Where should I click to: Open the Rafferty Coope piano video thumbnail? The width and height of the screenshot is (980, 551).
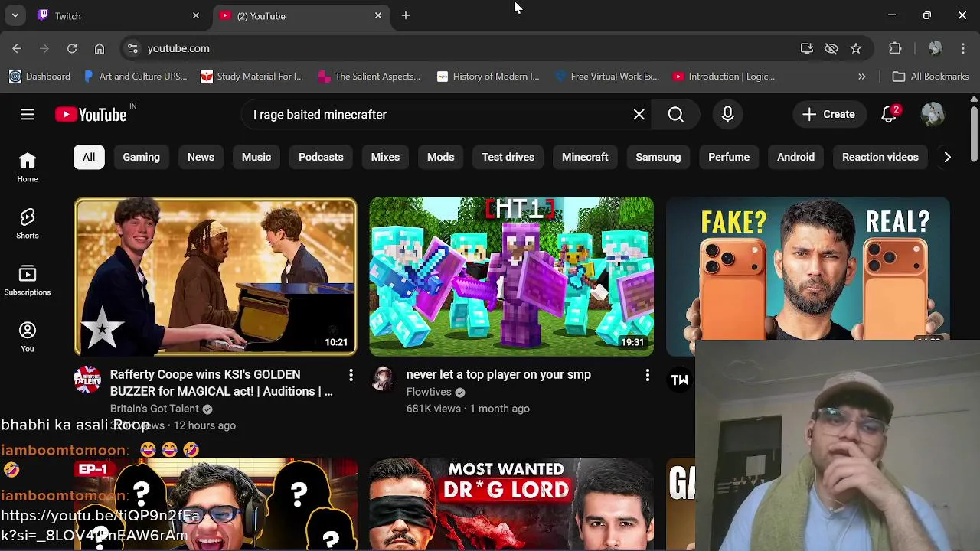tap(215, 277)
